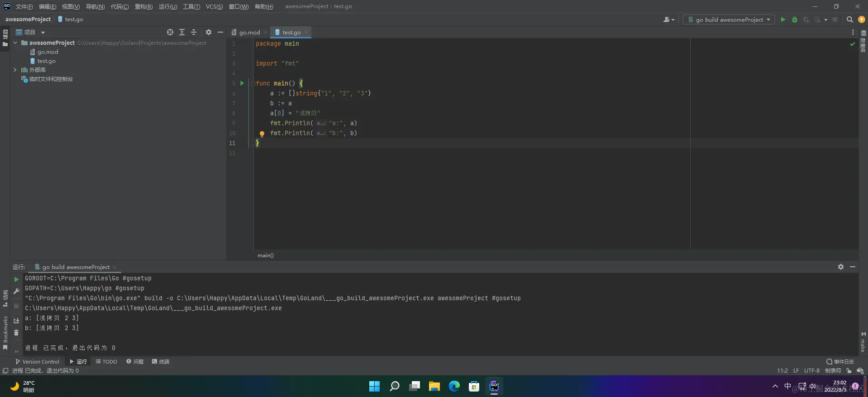
Task: Expand all items in Project panel
Action: [x=182, y=32]
